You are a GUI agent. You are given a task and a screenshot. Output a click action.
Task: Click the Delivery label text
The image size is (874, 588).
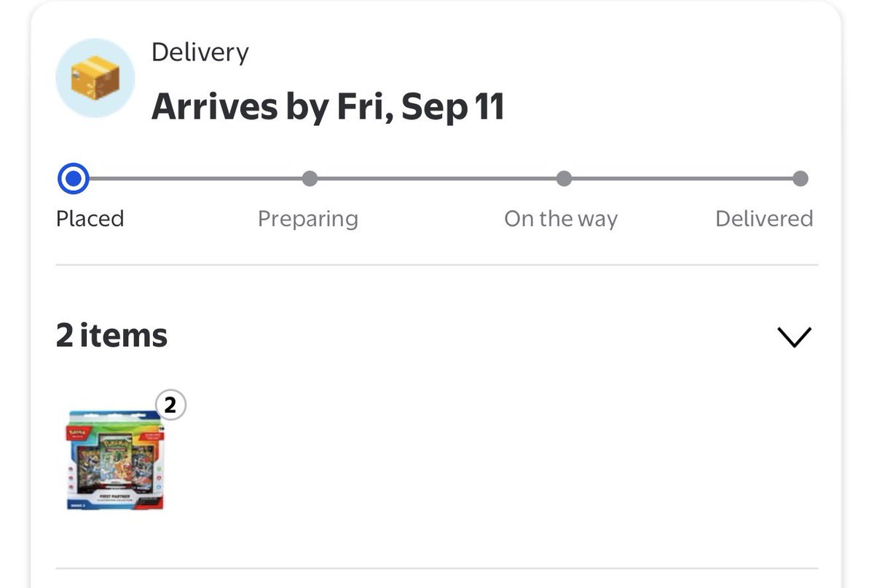(x=200, y=52)
